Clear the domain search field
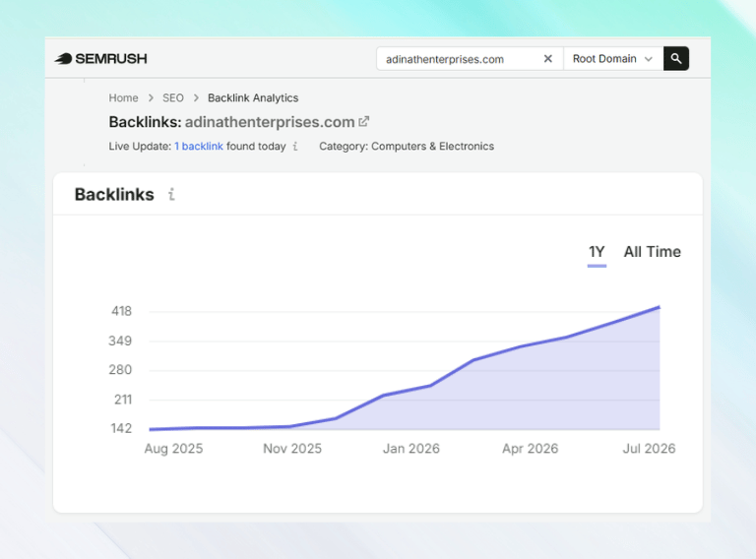 547,59
